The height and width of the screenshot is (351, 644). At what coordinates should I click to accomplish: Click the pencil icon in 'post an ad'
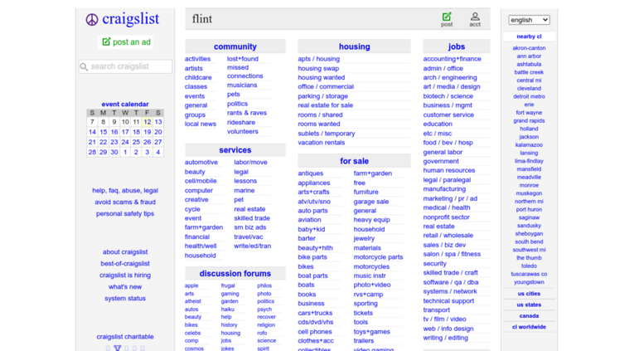coord(106,41)
